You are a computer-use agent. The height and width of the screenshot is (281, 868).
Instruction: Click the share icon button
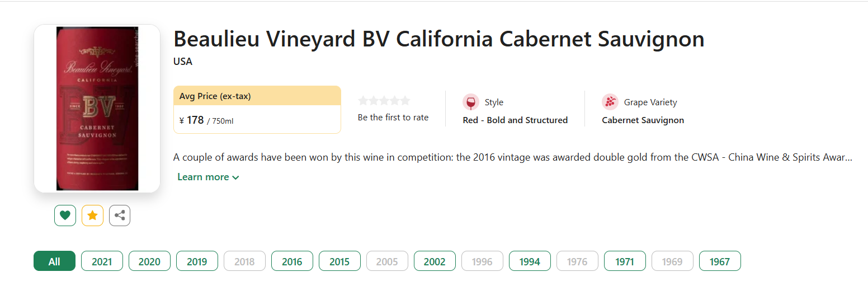(120, 216)
